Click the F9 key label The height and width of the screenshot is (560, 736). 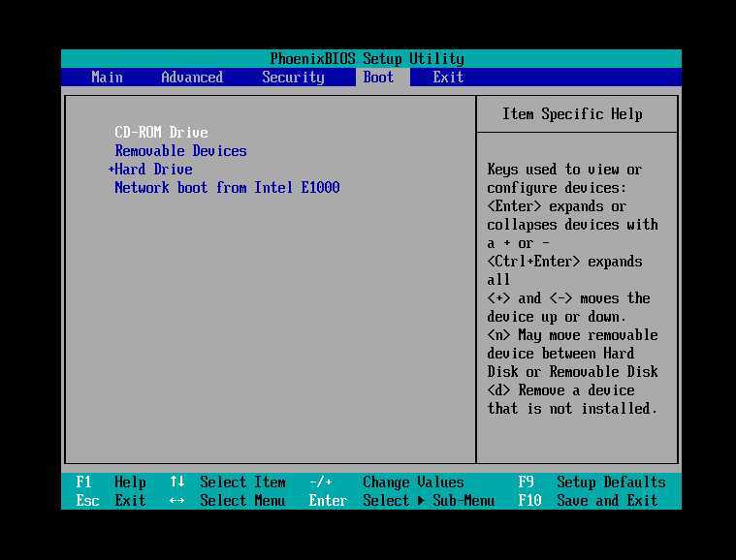pyautogui.click(x=527, y=482)
